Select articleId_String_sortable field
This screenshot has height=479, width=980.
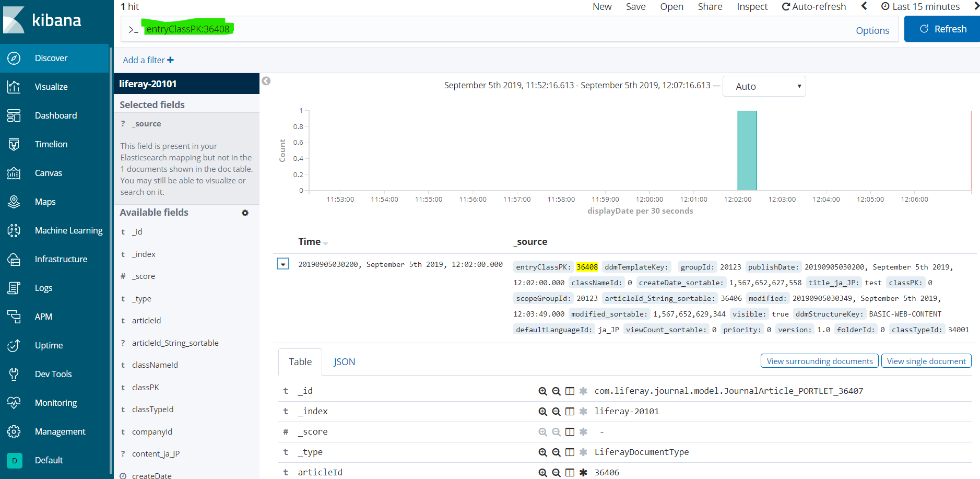(x=175, y=343)
